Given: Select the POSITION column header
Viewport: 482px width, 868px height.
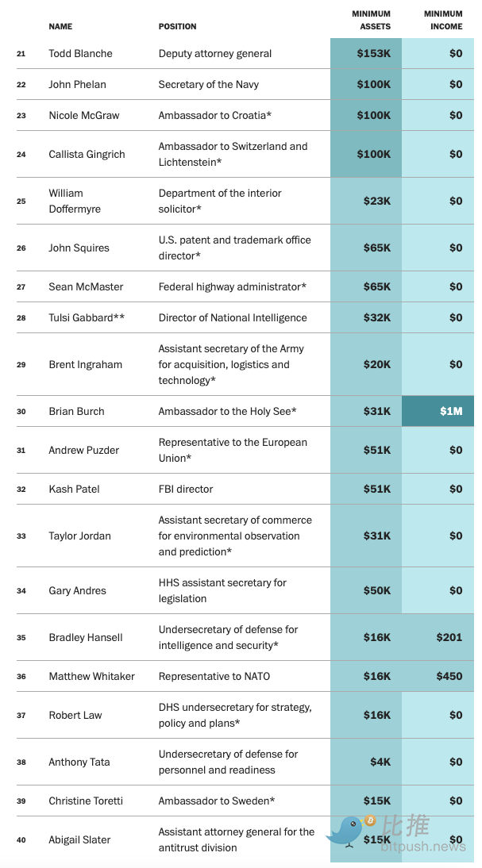Looking at the screenshot, I should (x=177, y=26).
